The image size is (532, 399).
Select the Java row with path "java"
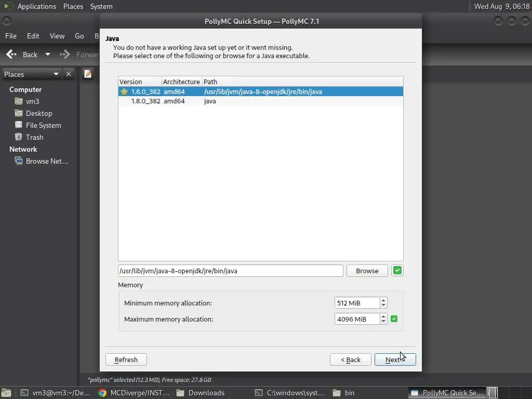[x=261, y=101]
